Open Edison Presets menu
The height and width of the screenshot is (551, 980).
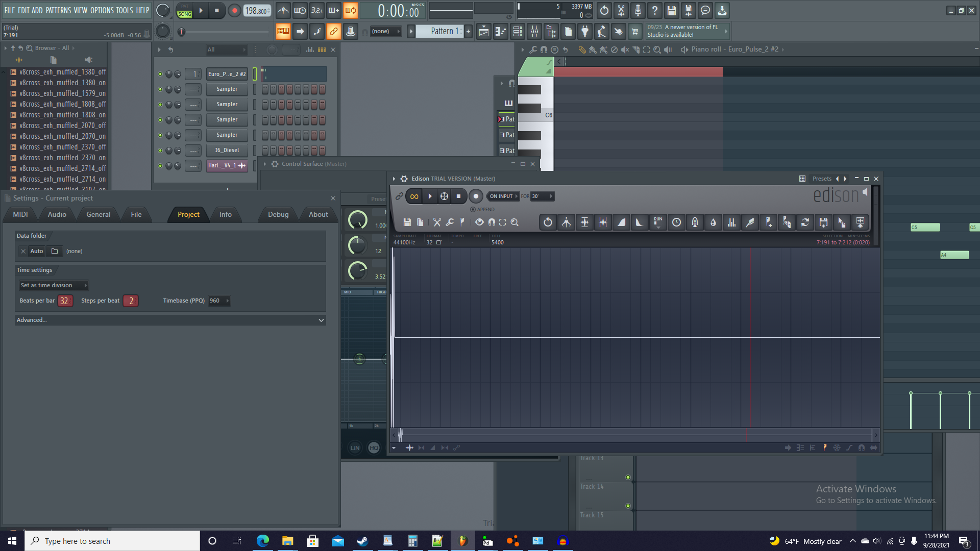821,179
